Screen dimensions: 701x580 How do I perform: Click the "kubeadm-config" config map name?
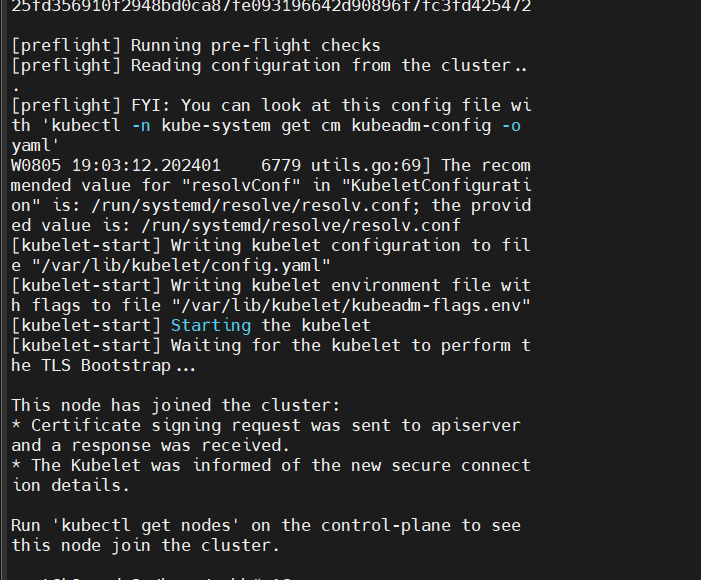[421, 125]
